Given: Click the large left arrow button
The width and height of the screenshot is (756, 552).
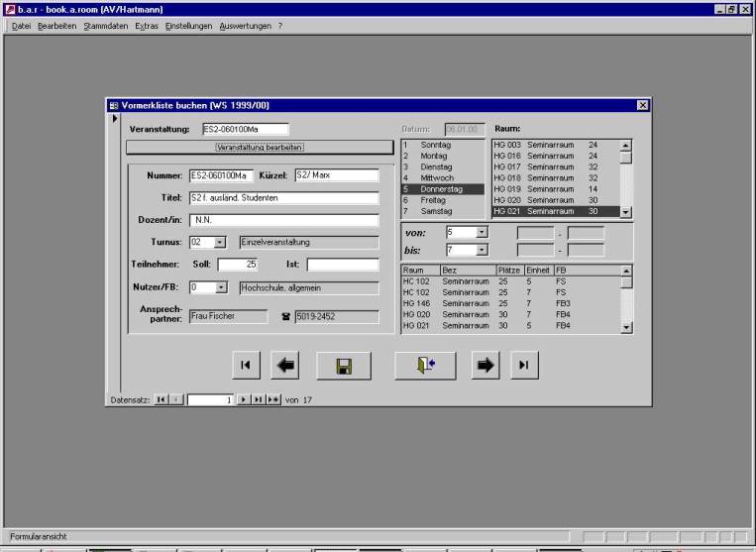Looking at the screenshot, I should coord(285,365).
